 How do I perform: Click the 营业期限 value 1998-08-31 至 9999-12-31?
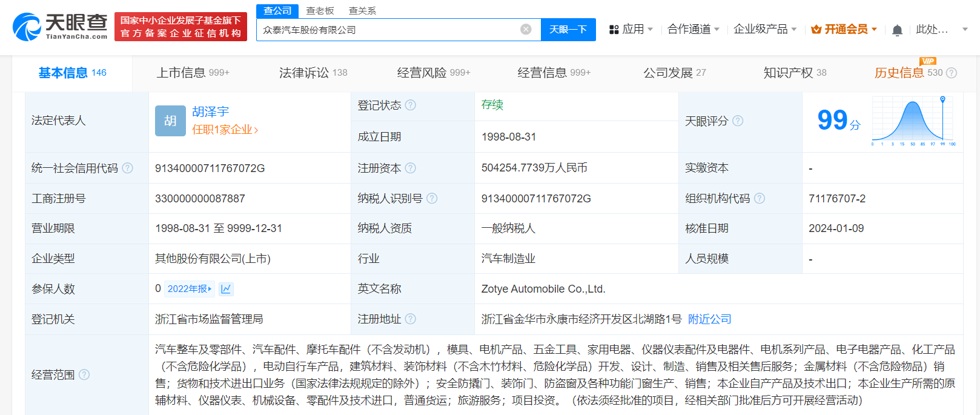tap(219, 228)
